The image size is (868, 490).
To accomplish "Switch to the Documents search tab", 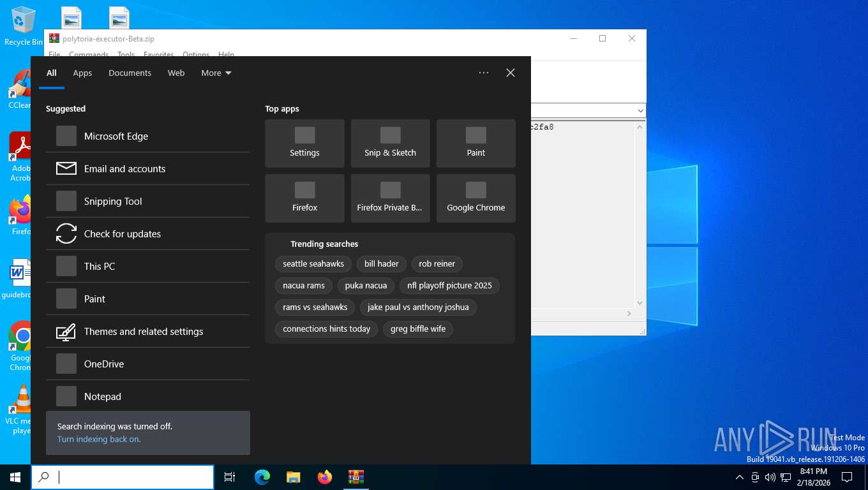I will [130, 73].
